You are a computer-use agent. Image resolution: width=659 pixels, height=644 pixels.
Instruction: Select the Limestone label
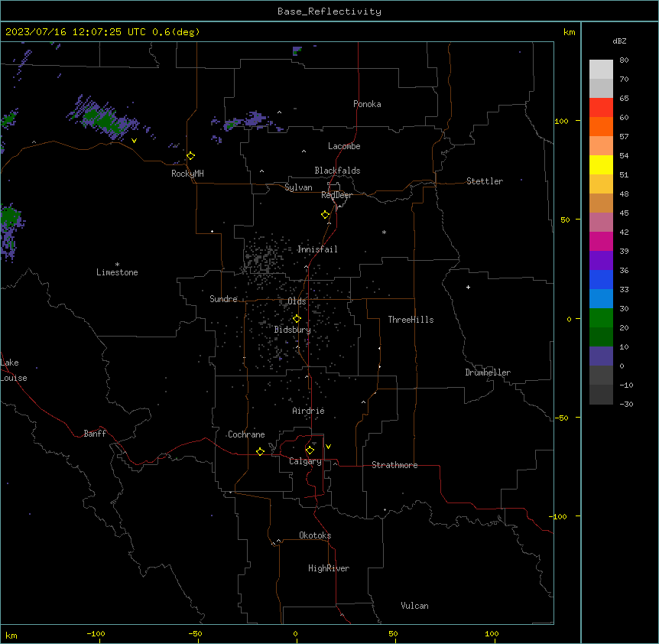(117, 272)
